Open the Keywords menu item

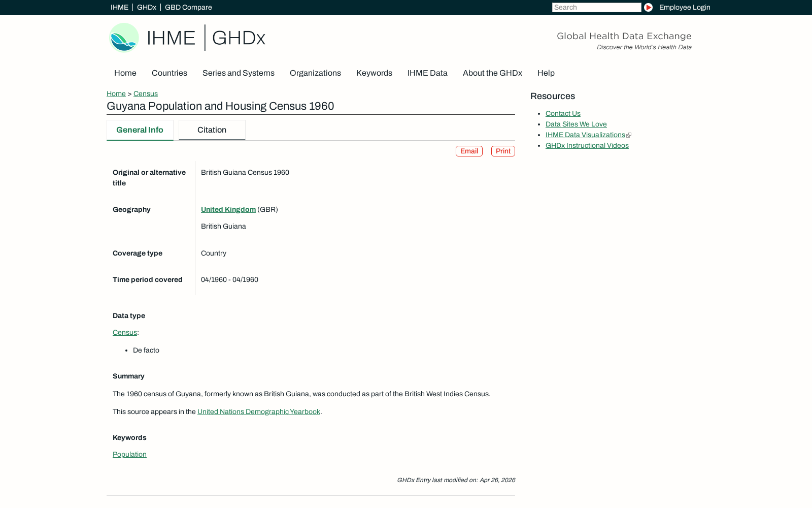pyautogui.click(x=374, y=73)
